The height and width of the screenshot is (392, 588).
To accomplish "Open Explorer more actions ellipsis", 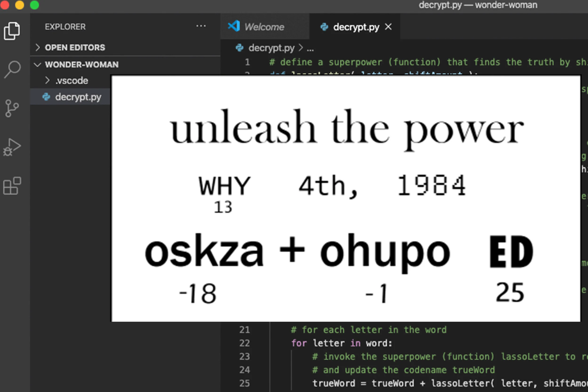I will 201,26.
